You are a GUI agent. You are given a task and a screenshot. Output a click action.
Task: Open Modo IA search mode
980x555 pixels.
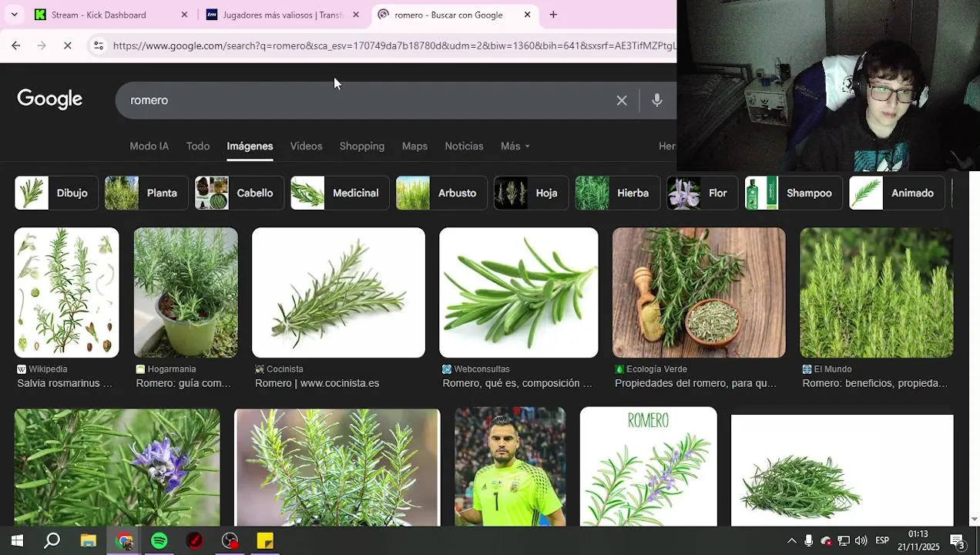coord(149,146)
